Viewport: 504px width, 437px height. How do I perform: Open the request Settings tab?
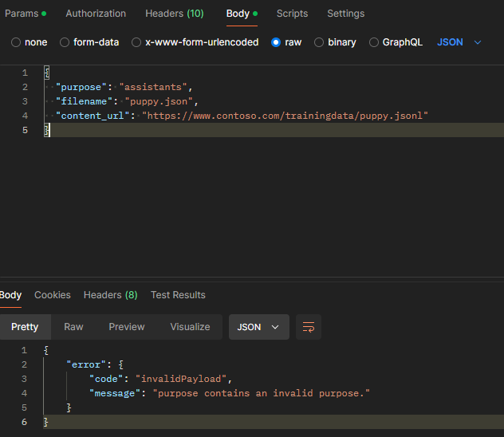(x=346, y=14)
